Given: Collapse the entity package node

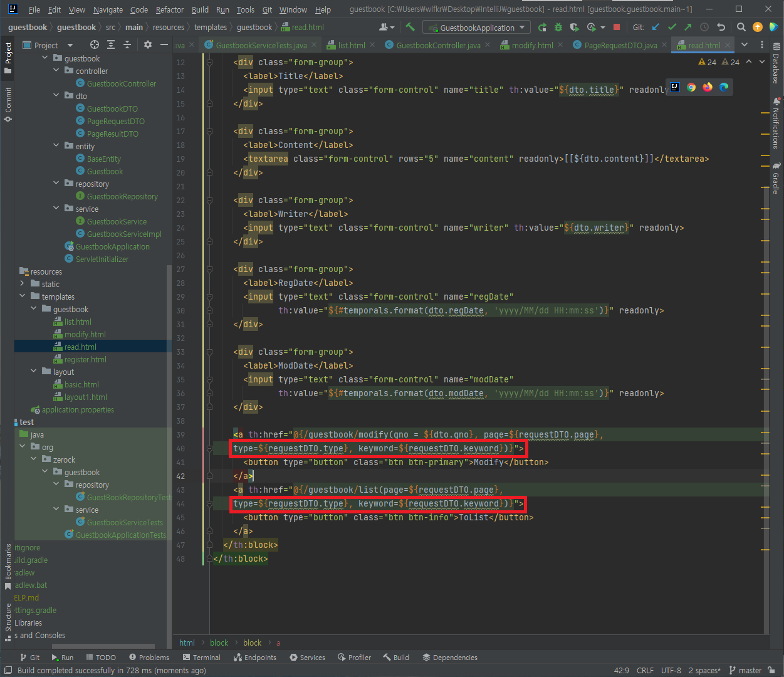Looking at the screenshot, I should 56,146.
